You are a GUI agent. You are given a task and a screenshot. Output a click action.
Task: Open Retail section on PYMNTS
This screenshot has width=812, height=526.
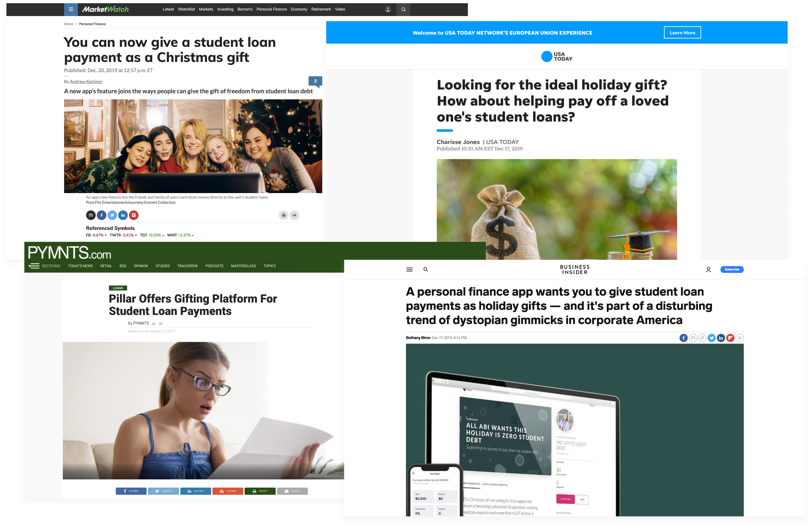coord(106,266)
